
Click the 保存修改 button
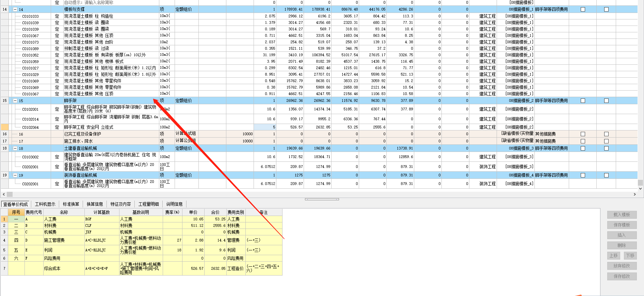click(622, 277)
